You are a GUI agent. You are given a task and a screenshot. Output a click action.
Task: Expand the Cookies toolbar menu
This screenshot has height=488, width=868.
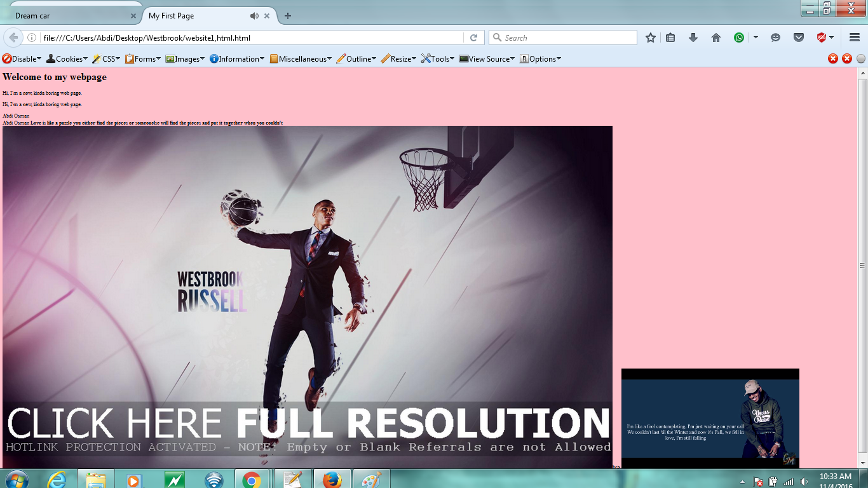pos(67,58)
